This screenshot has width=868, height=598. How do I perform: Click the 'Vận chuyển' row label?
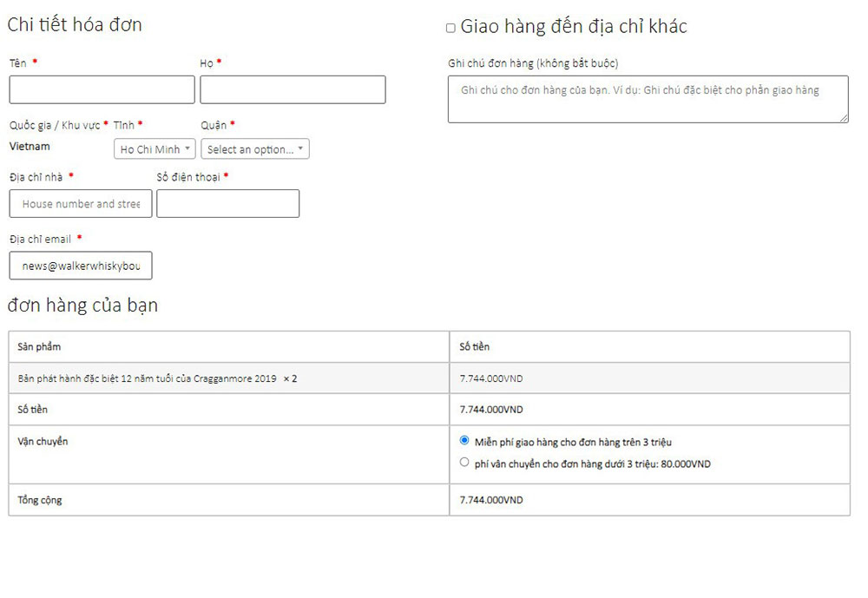click(x=43, y=442)
